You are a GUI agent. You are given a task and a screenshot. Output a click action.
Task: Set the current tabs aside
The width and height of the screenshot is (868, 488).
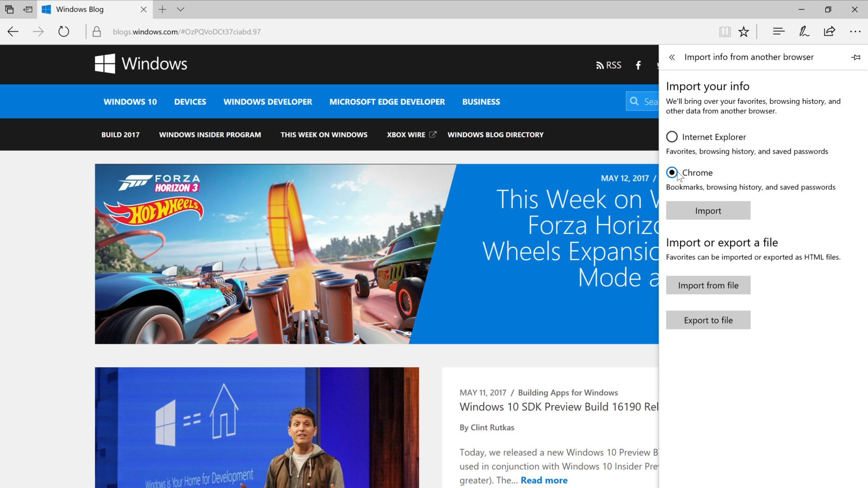pos(28,9)
